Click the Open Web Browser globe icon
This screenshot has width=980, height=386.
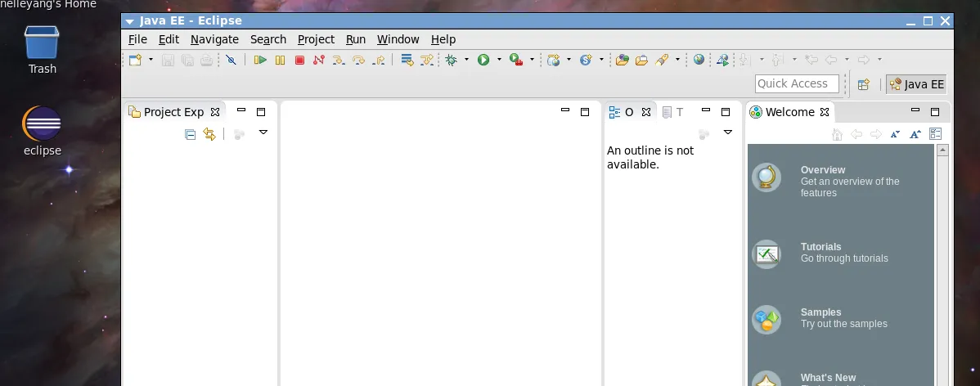click(x=699, y=60)
